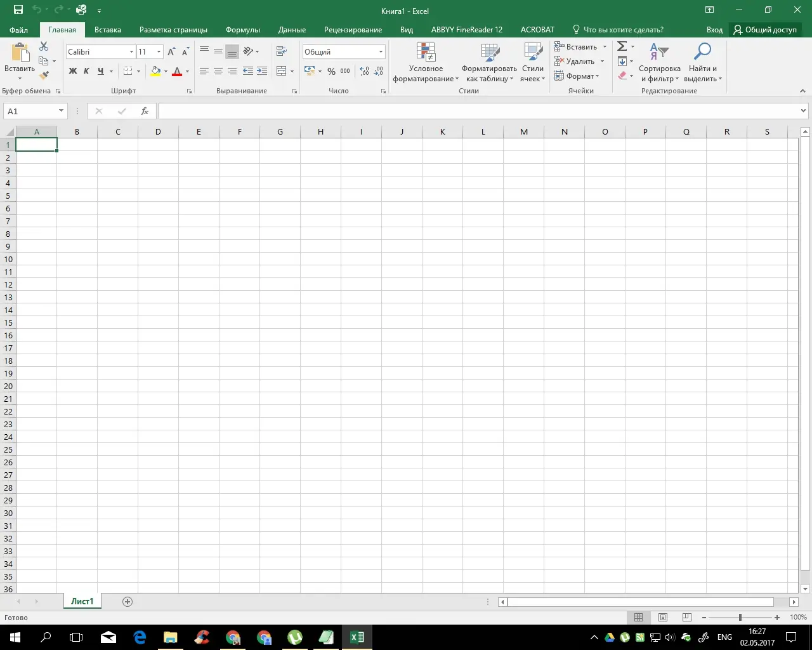
Task: Toggle bold formatting (Ж)
Action: [x=73, y=71]
